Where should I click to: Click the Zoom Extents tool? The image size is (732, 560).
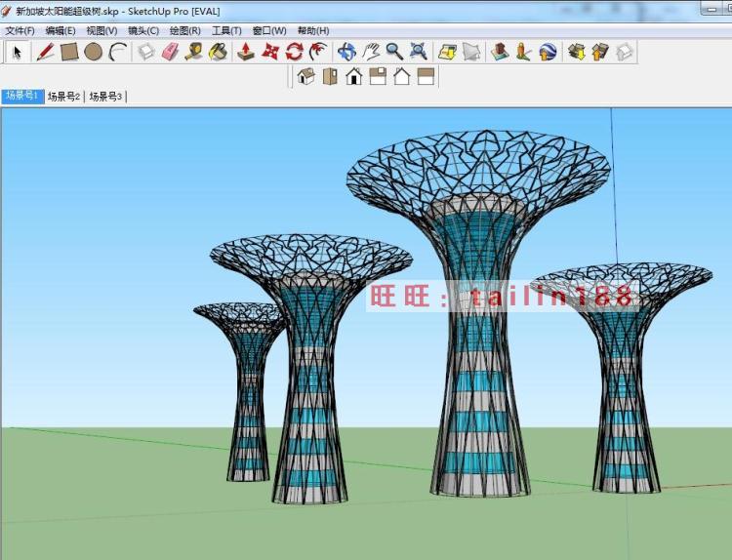click(x=419, y=52)
